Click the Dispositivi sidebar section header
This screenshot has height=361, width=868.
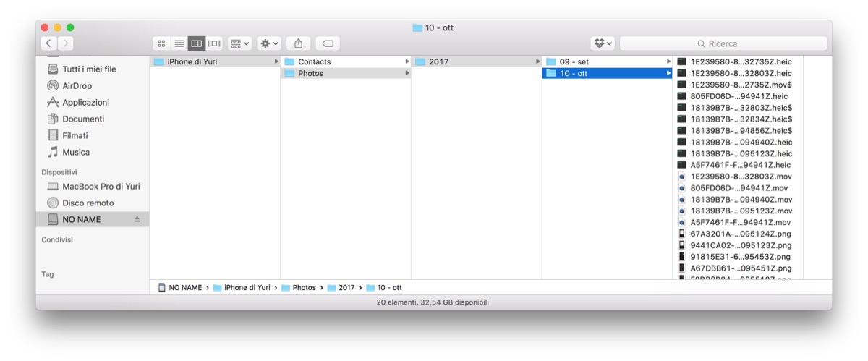click(59, 172)
